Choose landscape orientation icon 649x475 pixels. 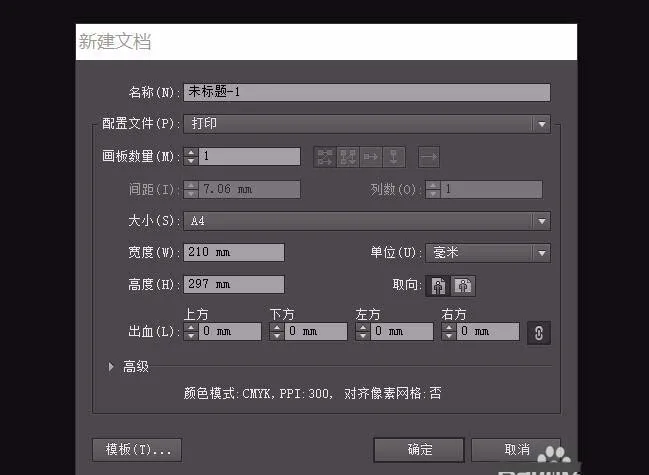(x=463, y=286)
